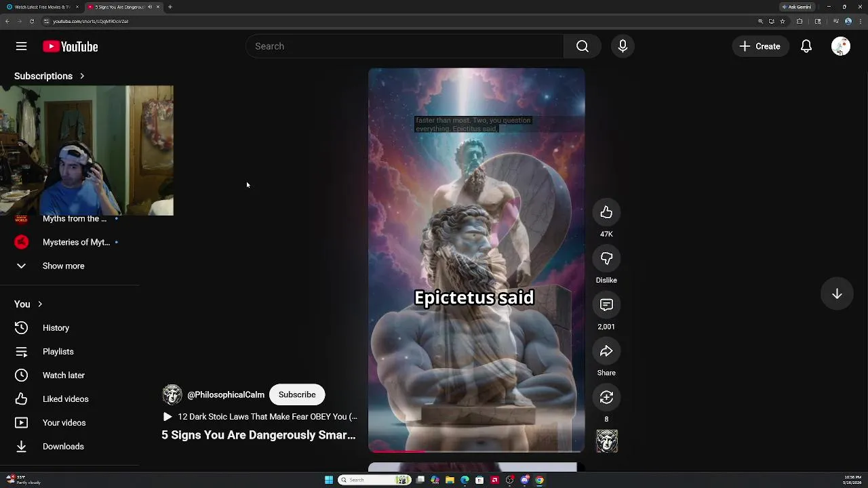Open File Explorer from the taskbar

(x=450, y=480)
